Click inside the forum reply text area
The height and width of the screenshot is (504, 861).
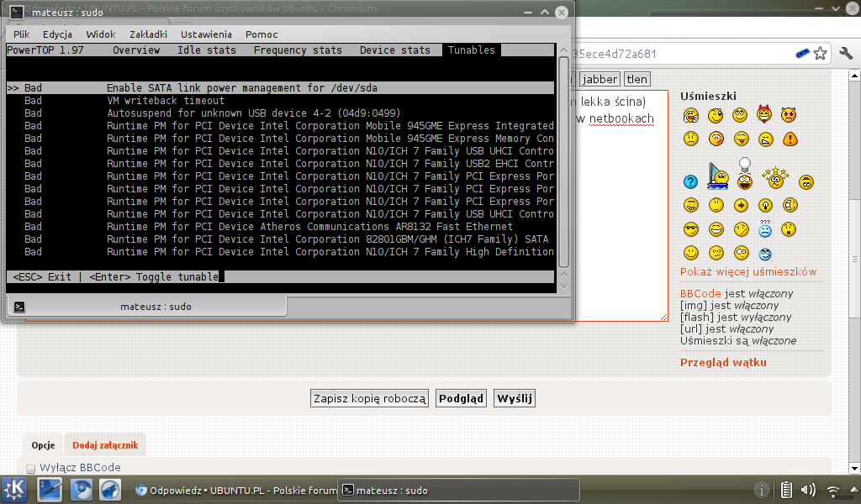[x=621, y=206]
